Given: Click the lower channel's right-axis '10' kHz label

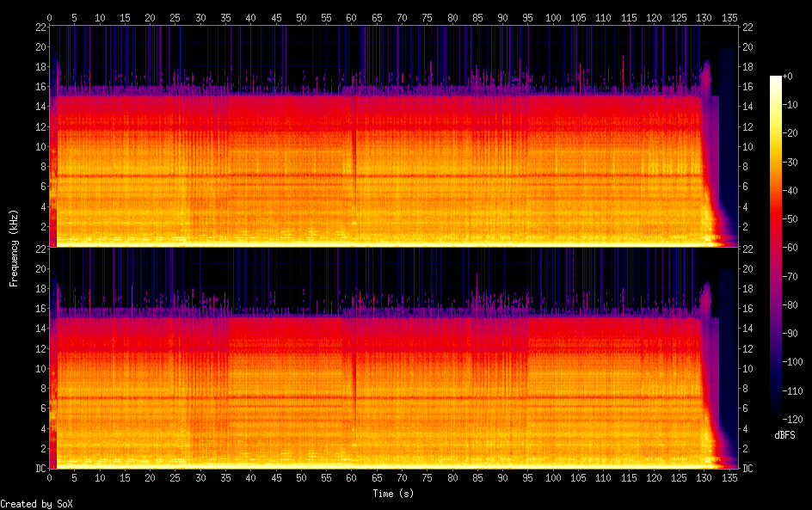Looking at the screenshot, I should point(748,368).
